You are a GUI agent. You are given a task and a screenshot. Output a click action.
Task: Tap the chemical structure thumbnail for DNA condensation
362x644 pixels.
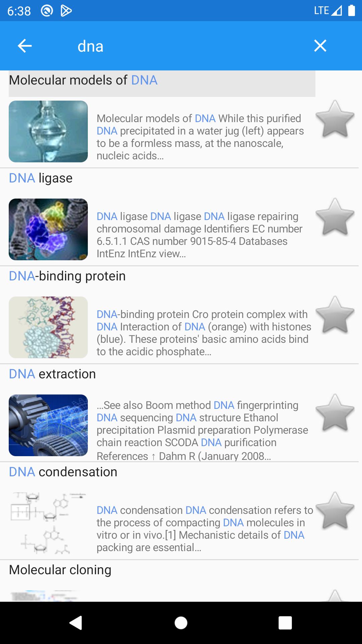[x=48, y=523]
